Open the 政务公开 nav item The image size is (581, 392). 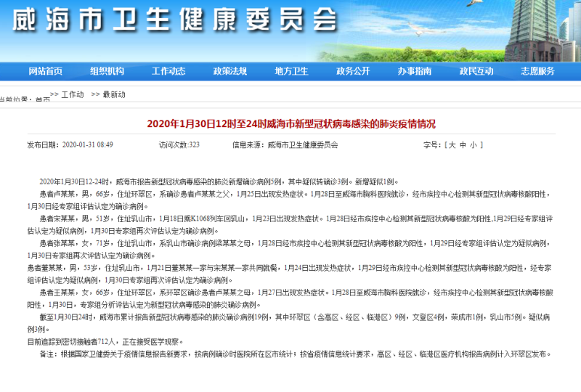click(353, 71)
